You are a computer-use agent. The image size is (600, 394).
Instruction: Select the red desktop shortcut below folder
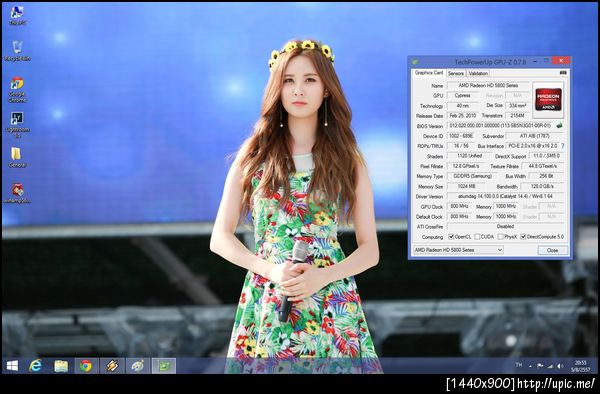(x=17, y=193)
